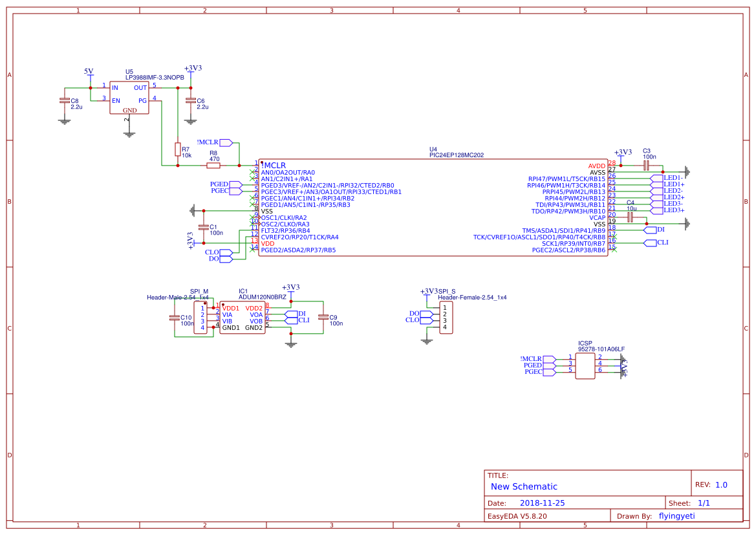Select the ICSP header 95278-101A06LF
This screenshot has width=756, height=535.
point(587,366)
